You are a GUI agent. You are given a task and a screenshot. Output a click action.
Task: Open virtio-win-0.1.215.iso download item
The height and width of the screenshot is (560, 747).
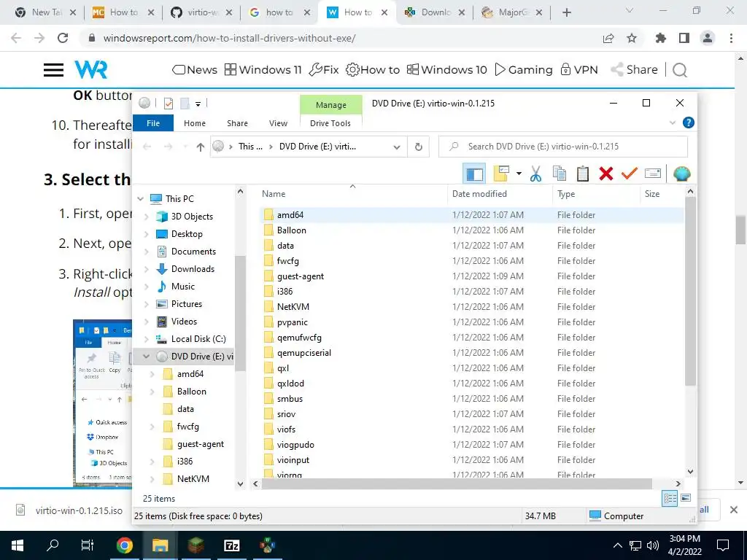(69, 510)
